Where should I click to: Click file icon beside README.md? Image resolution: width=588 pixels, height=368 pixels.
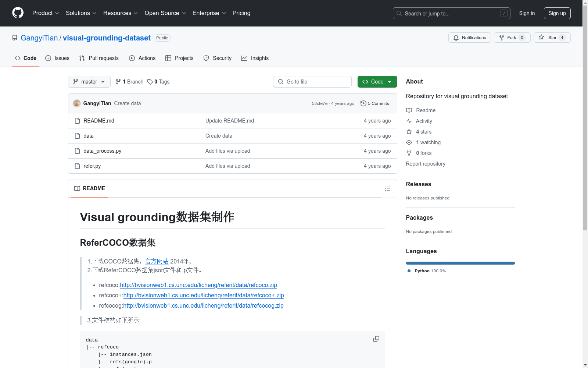coord(77,121)
